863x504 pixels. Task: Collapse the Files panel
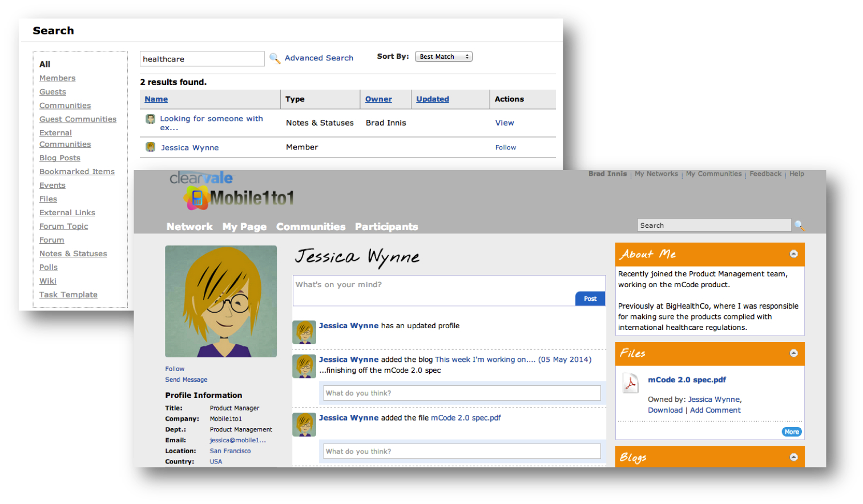click(x=793, y=353)
